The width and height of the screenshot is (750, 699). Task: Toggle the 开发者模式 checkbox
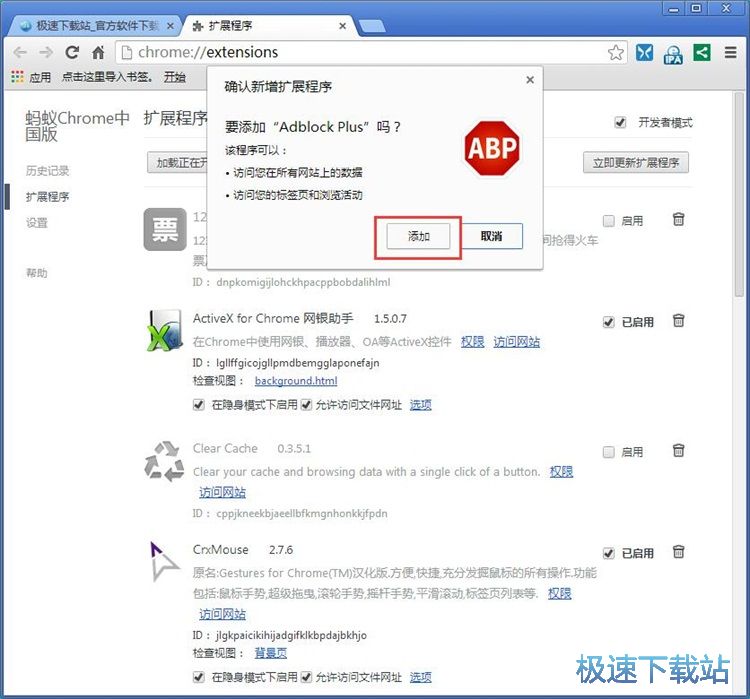(x=620, y=122)
